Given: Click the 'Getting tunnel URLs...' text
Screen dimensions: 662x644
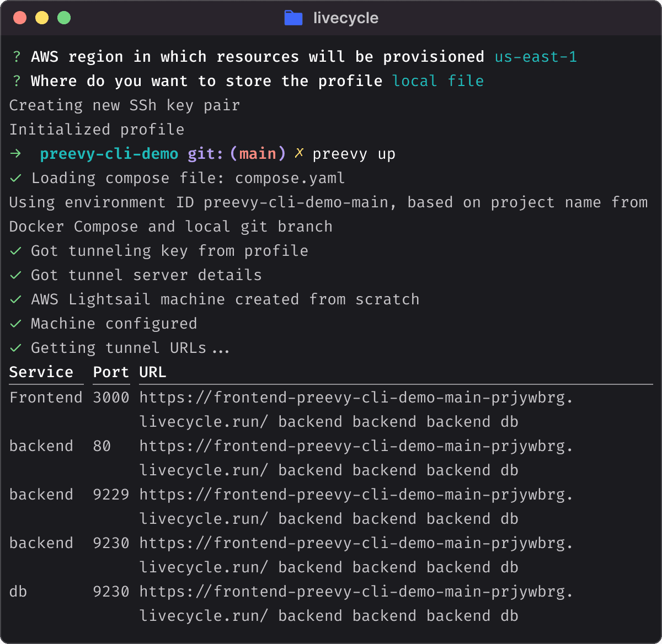Looking at the screenshot, I should pyautogui.click(x=131, y=348).
